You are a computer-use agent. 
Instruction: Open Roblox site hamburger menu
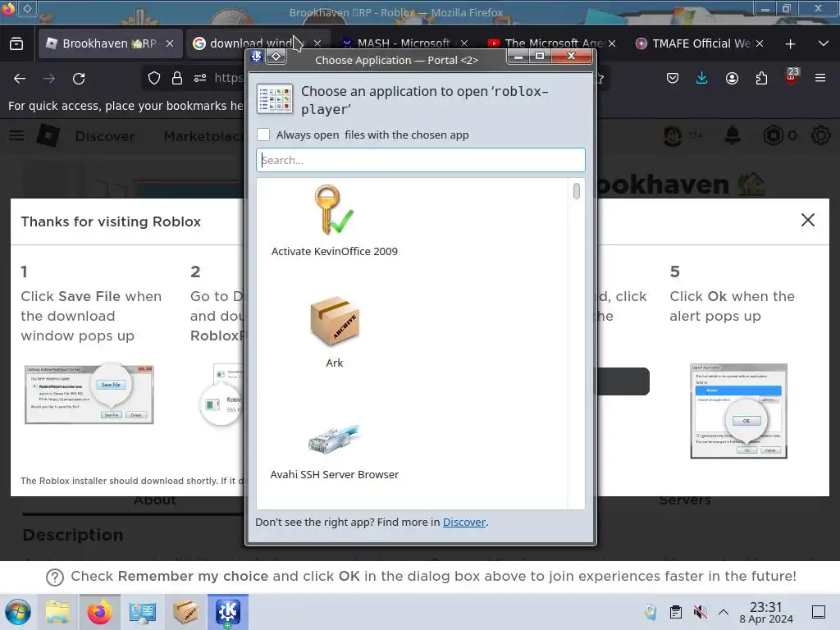(x=16, y=135)
